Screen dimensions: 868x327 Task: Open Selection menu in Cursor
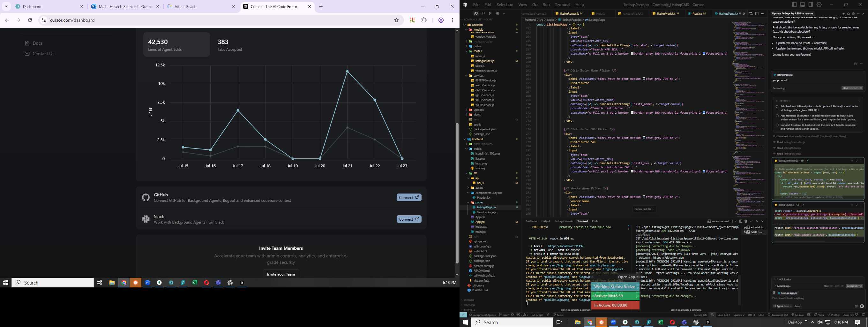(505, 5)
